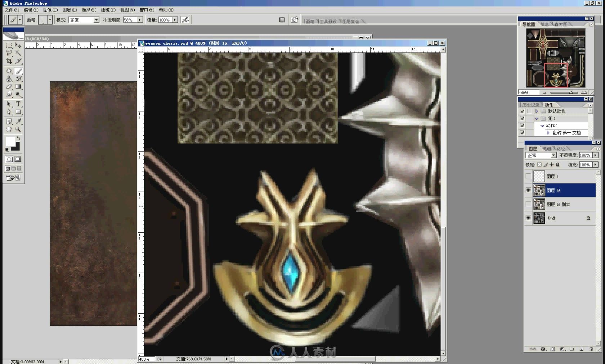Toggle checkbox for 翻转 第一 文档 step
Image resolution: width=605 pixels, height=364 pixels.
522,133
